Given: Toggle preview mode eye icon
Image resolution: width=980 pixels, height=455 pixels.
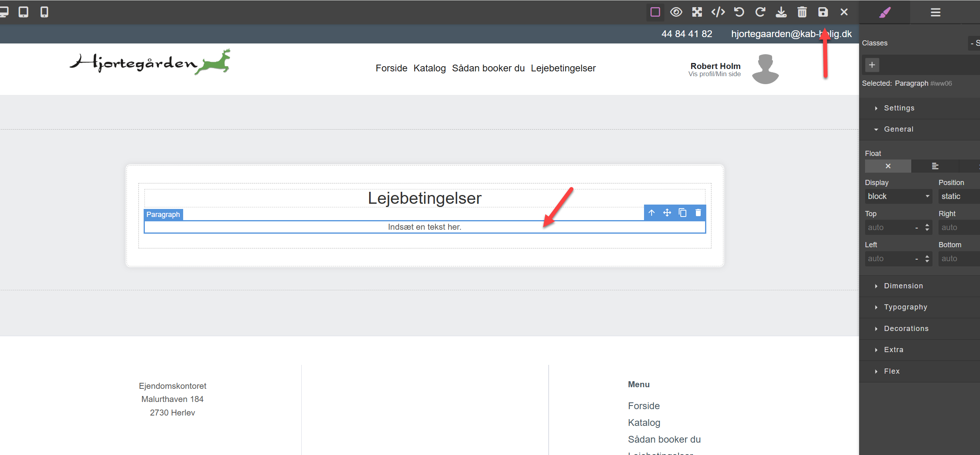Looking at the screenshot, I should (x=676, y=12).
